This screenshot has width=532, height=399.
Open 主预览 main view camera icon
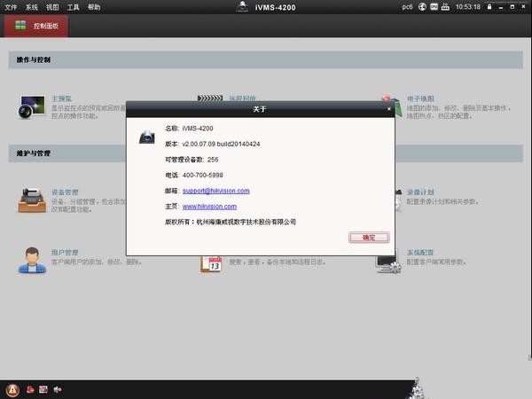[x=32, y=107]
